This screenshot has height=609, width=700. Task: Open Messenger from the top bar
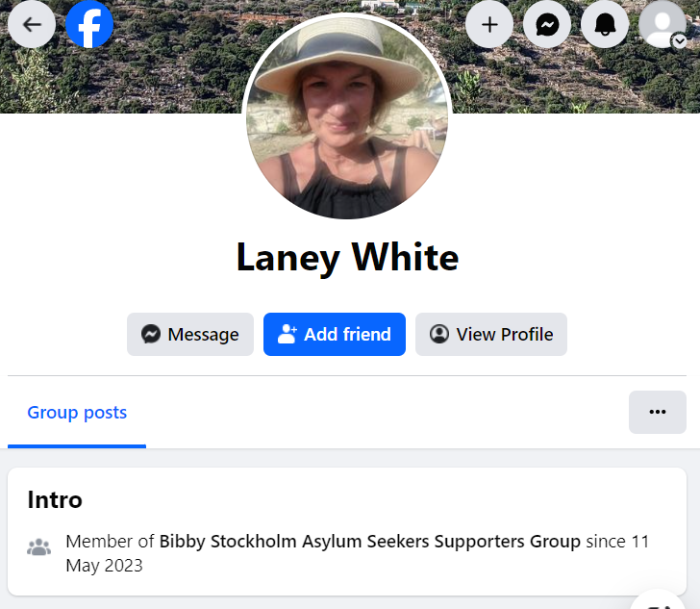pyautogui.click(x=547, y=24)
